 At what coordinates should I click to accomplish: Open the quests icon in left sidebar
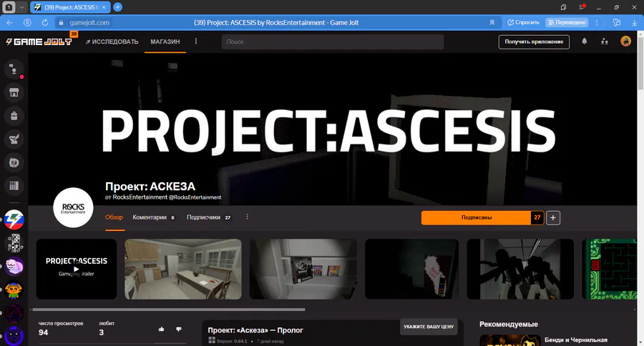point(14,139)
